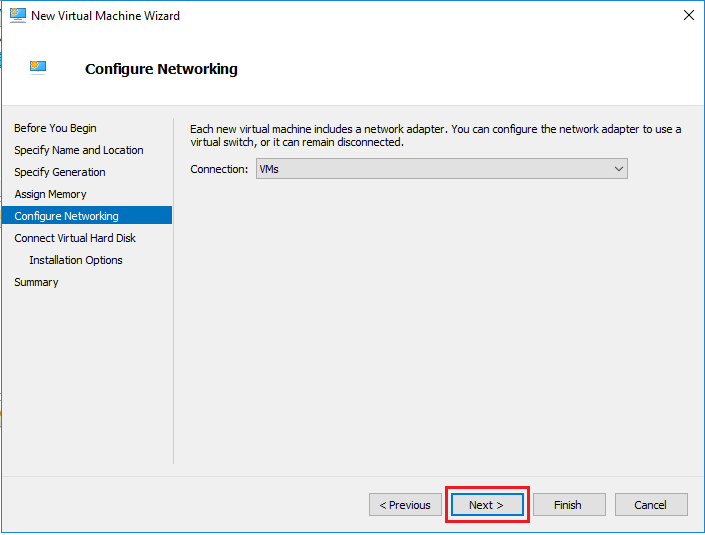Click the Connection: field label
This screenshot has width=705, height=535.
pyautogui.click(x=219, y=169)
